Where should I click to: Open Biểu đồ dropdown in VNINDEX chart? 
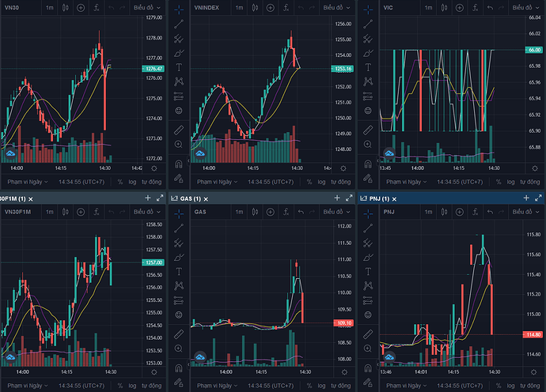point(336,8)
